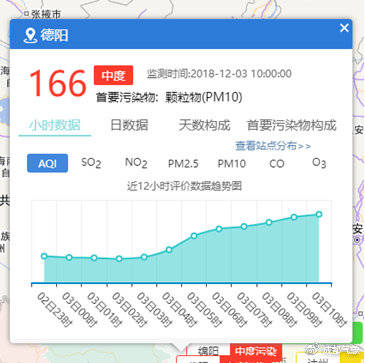Pick the O3 indicator

319,163
